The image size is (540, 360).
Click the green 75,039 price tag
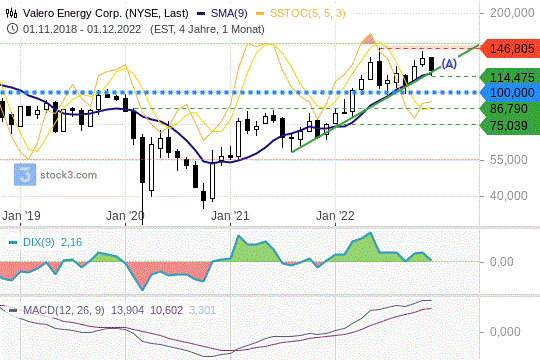point(510,126)
